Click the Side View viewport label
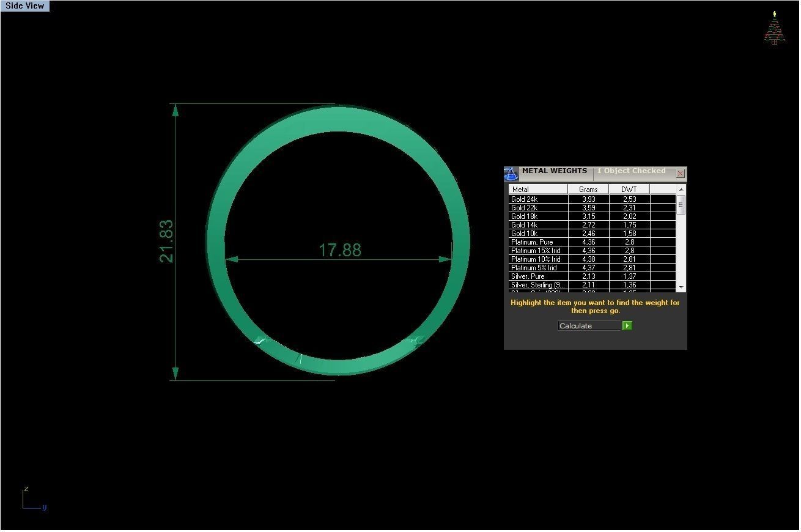 [x=25, y=6]
